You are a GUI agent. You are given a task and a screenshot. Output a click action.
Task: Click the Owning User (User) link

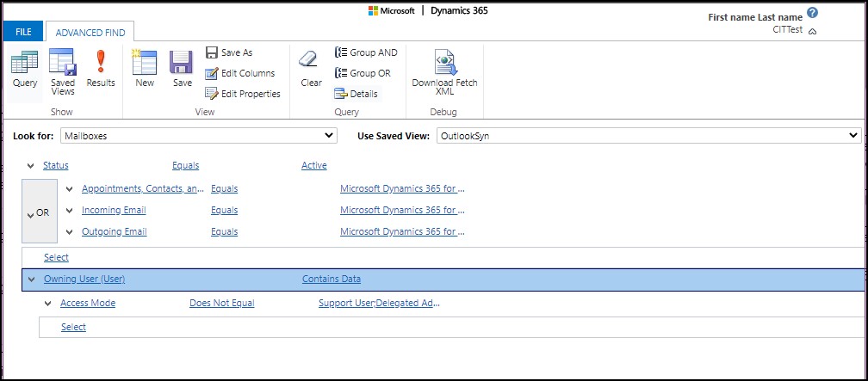point(84,280)
